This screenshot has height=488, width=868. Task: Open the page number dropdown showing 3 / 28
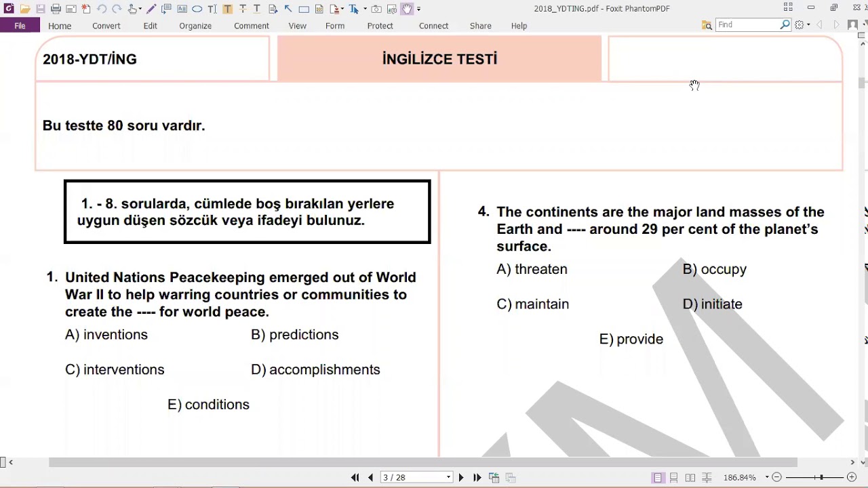pos(448,478)
